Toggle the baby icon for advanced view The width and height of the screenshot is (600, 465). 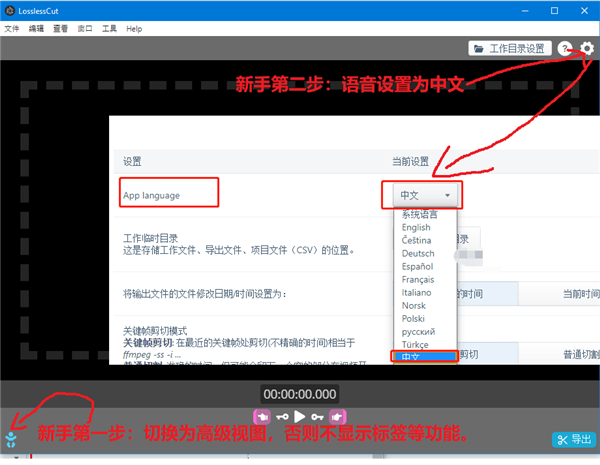(x=11, y=439)
